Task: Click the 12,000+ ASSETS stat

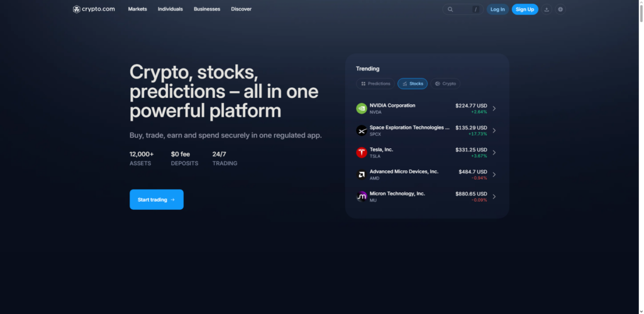Action: tap(142, 159)
